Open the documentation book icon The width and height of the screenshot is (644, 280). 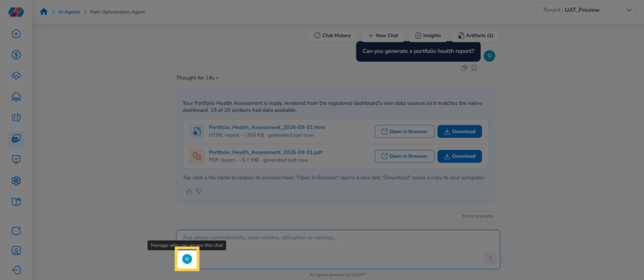pyautogui.click(x=16, y=201)
